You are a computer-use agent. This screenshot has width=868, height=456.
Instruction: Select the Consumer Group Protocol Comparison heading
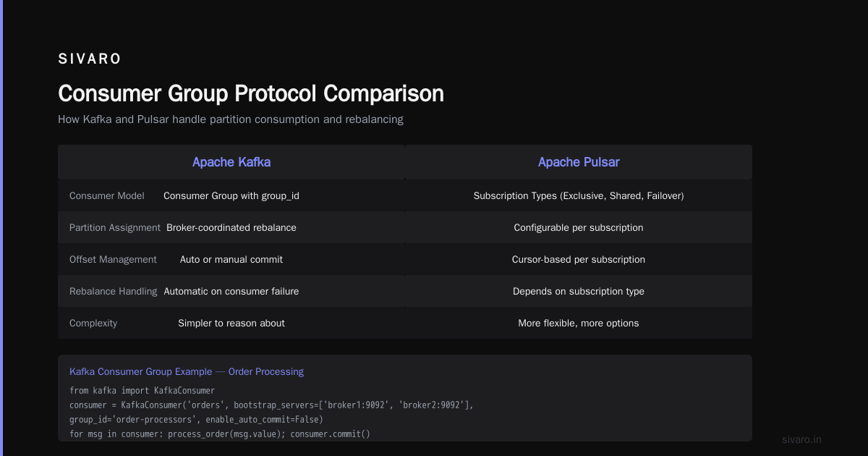[251, 93]
